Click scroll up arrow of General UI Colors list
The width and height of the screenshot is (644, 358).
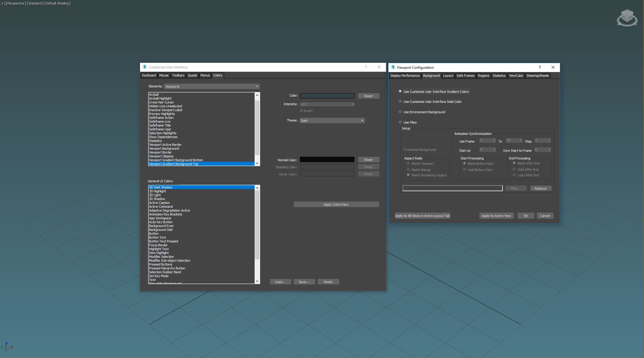click(257, 188)
